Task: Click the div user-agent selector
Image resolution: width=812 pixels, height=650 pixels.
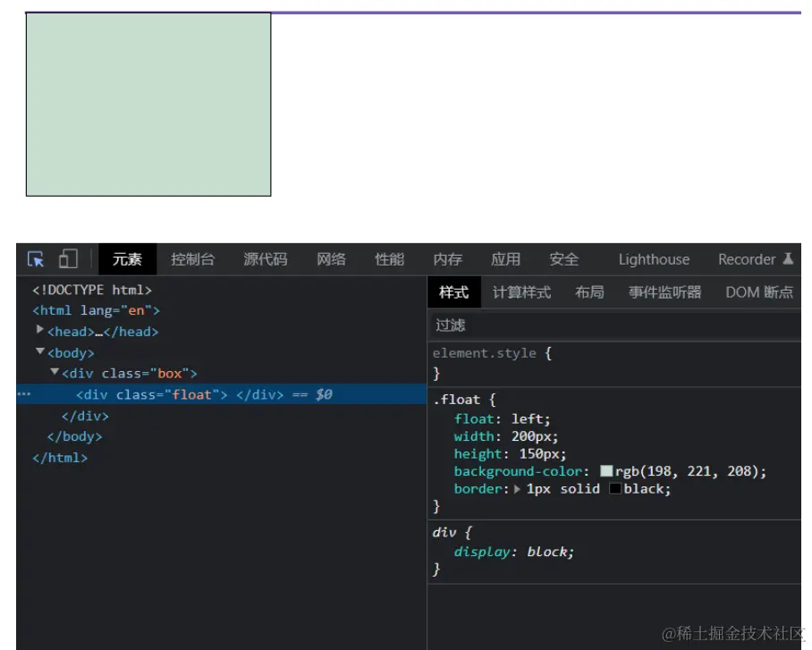Action: point(444,533)
